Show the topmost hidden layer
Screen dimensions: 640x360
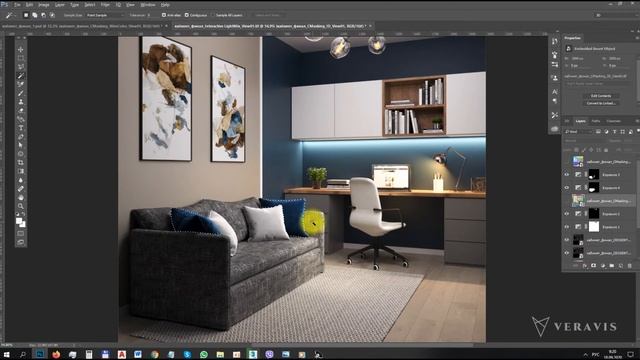pos(567,162)
